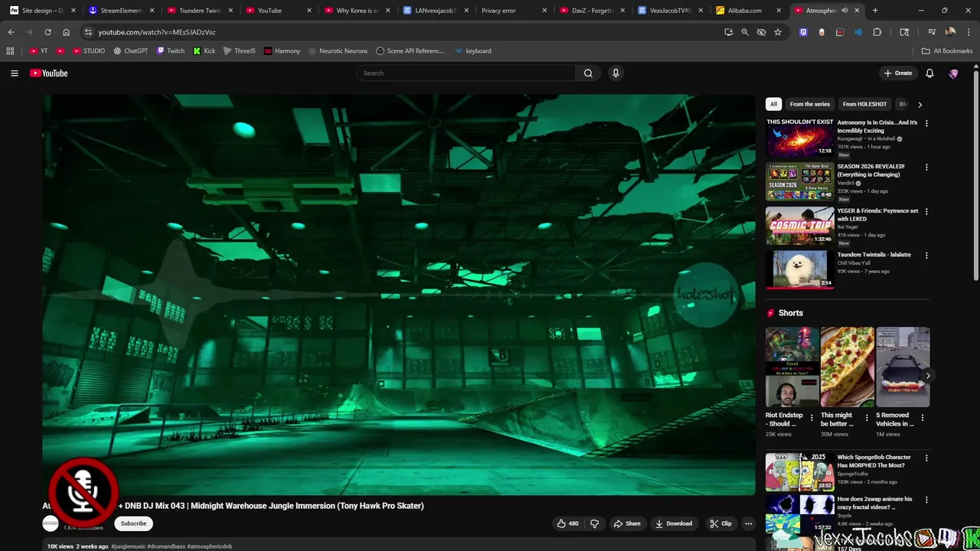The width and height of the screenshot is (980, 551).
Task: Open the ChatGPT bookmark
Action: coord(130,51)
